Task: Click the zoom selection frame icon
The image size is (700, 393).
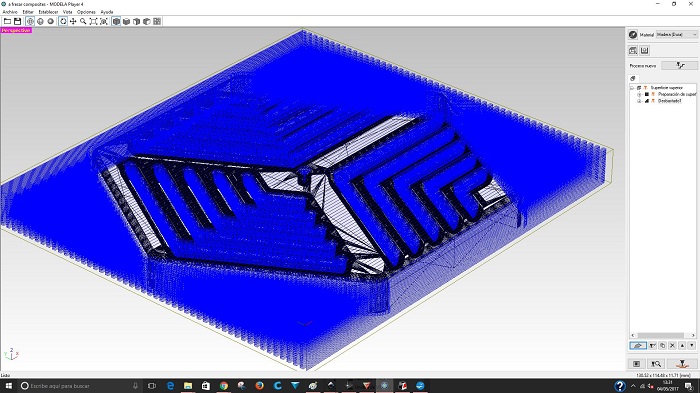Action: point(104,21)
